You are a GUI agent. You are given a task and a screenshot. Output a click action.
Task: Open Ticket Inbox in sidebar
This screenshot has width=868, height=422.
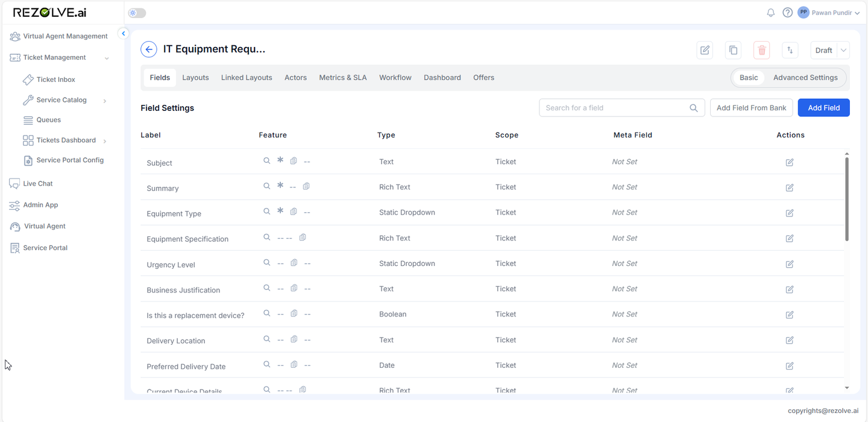(49, 80)
